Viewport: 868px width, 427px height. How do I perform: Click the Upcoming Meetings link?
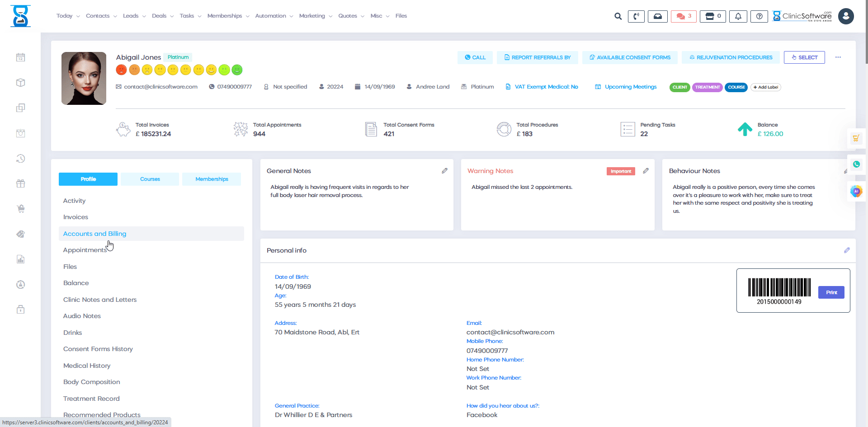[x=631, y=87]
